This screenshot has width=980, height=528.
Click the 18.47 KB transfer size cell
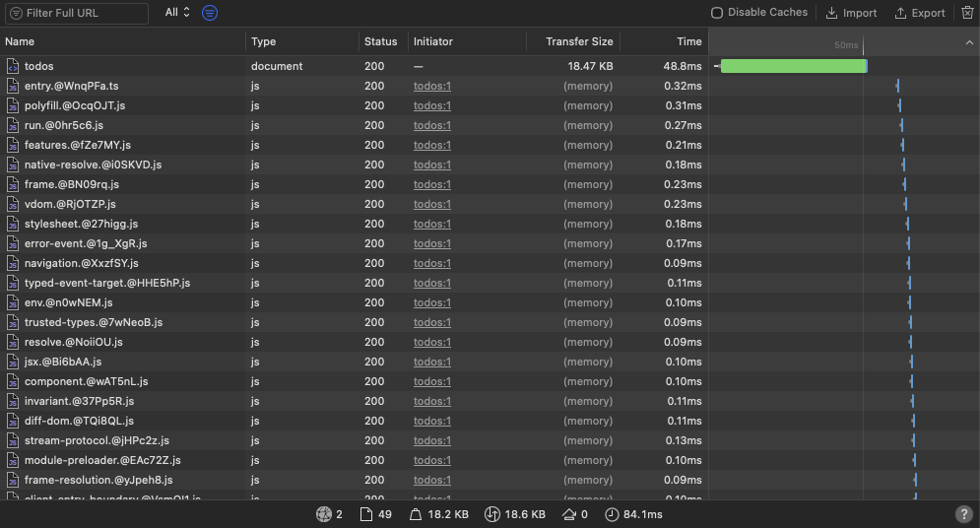click(590, 66)
